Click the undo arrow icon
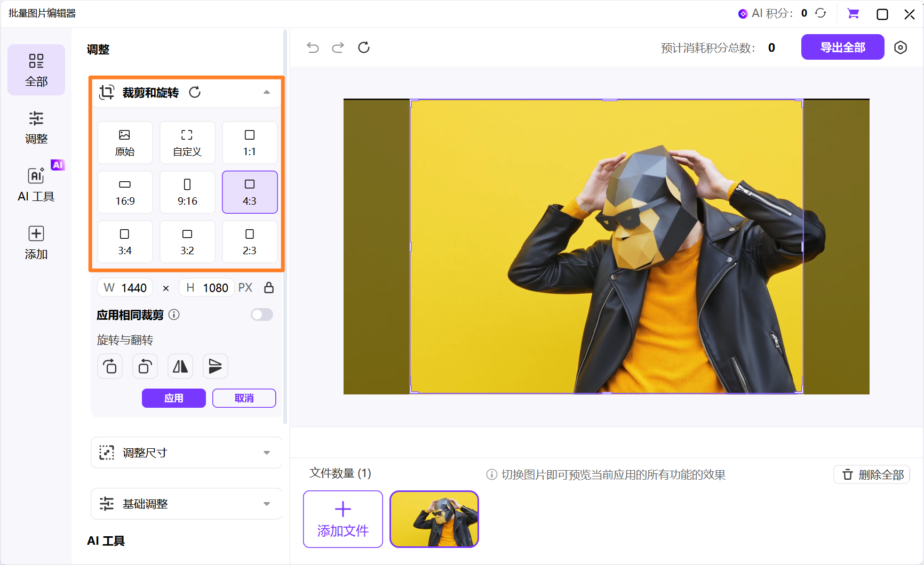The height and width of the screenshot is (565, 924). coord(313,48)
